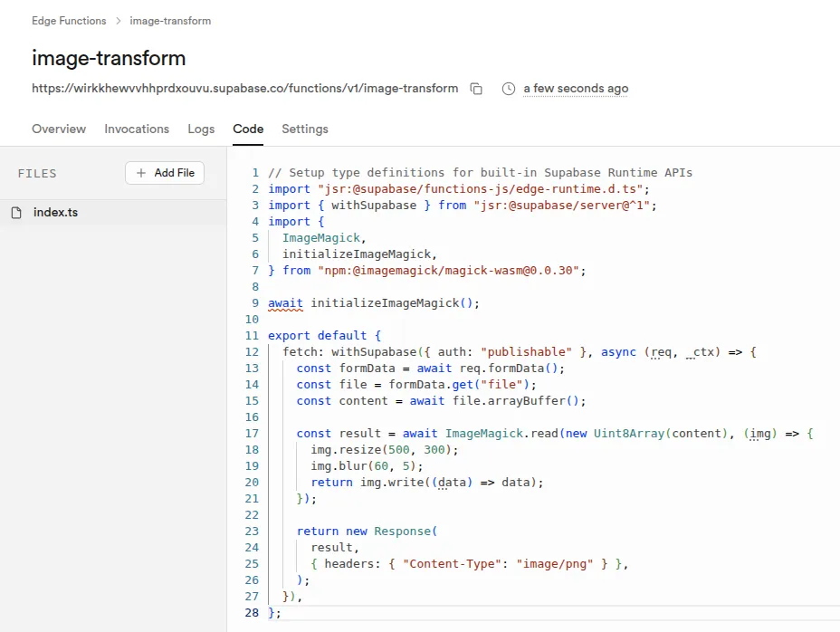Click the Add File button

165,173
